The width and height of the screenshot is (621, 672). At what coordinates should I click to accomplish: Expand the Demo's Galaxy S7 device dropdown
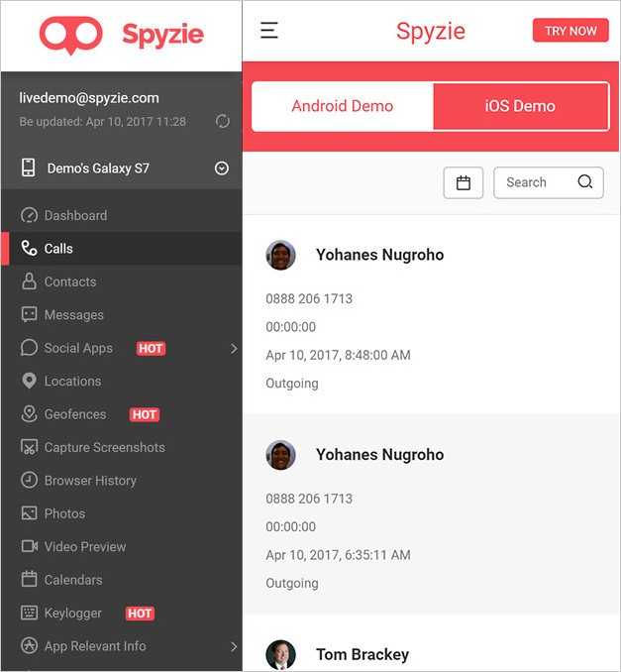(222, 168)
